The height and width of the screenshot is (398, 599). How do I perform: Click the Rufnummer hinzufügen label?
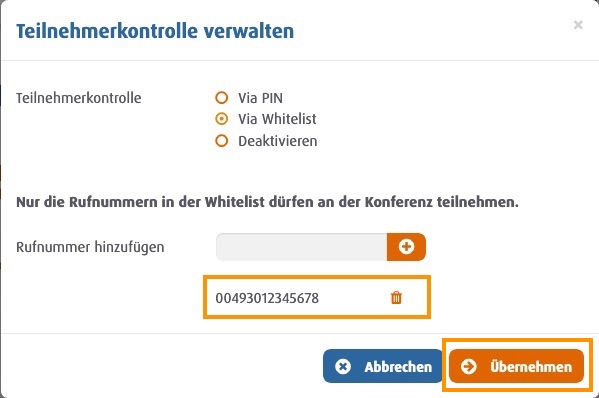pos(90,247)
